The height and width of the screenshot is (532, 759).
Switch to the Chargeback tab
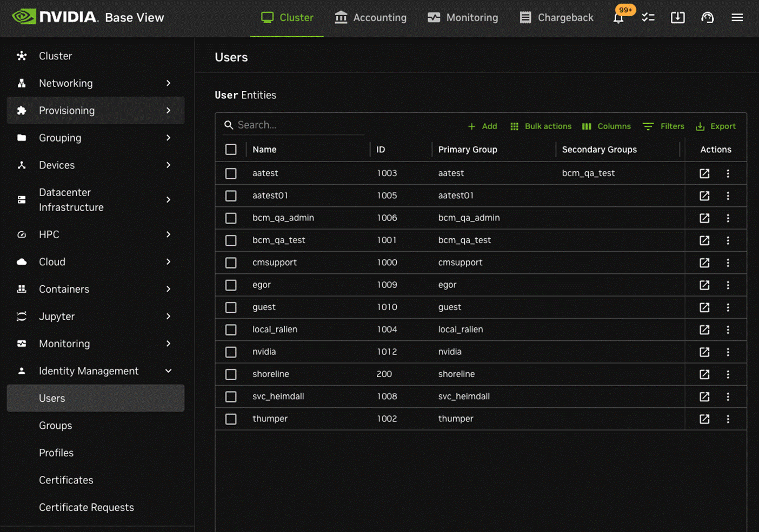[x=556, y=17]
